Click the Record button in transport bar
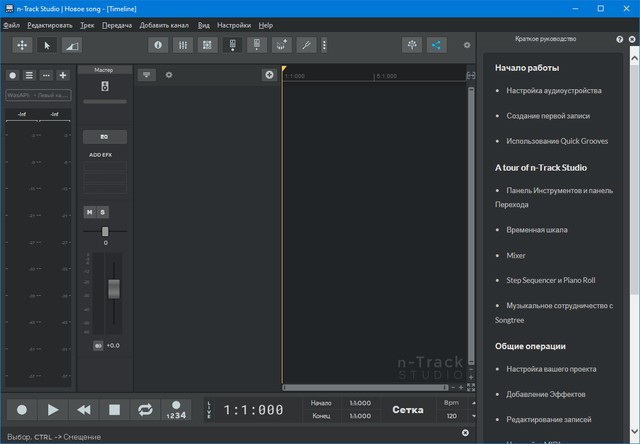This screenshot has width=640, height=444. [x=22, y=410]
